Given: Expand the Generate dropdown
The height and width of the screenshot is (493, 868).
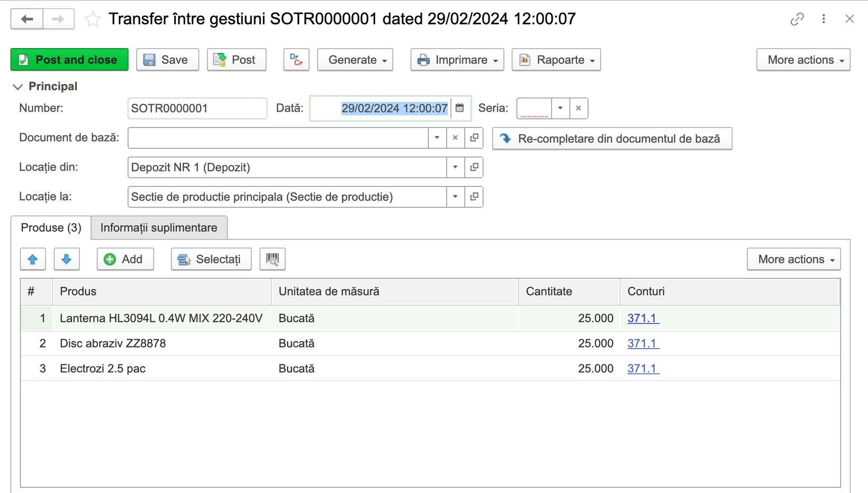Looking at the screenshot, I should click(x=356, y=60).
